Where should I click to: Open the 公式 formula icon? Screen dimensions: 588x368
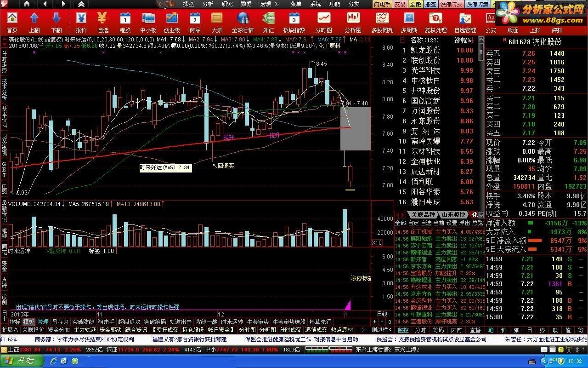click(x=491, y=22)
